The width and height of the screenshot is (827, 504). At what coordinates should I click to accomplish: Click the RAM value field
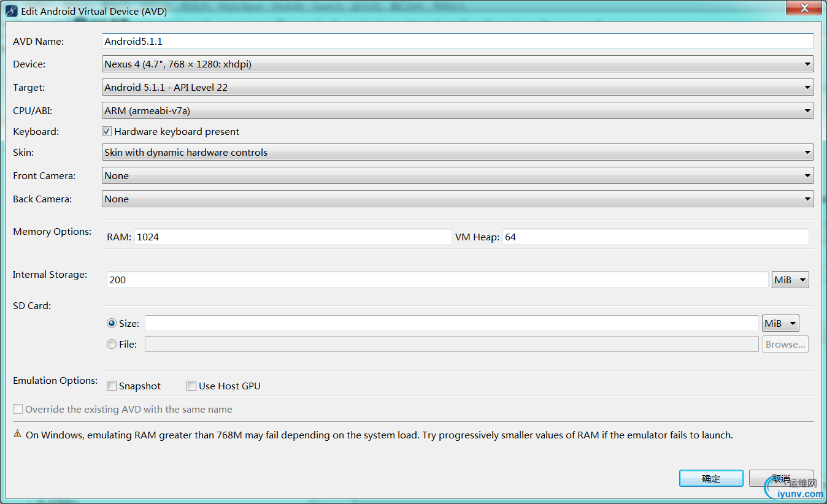click(x=293, y=237)
